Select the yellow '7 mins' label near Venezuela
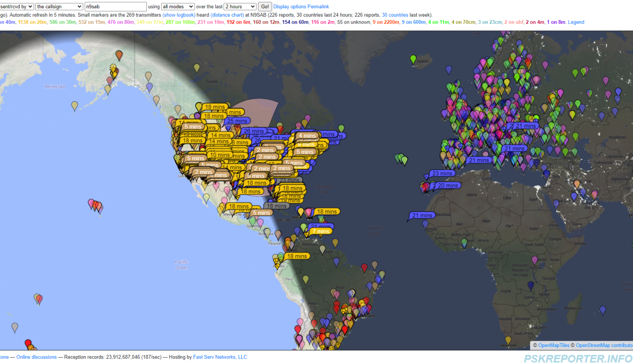The height and width of the screenshot is (364, 633). pyautogui.click(x=320, y=231)
